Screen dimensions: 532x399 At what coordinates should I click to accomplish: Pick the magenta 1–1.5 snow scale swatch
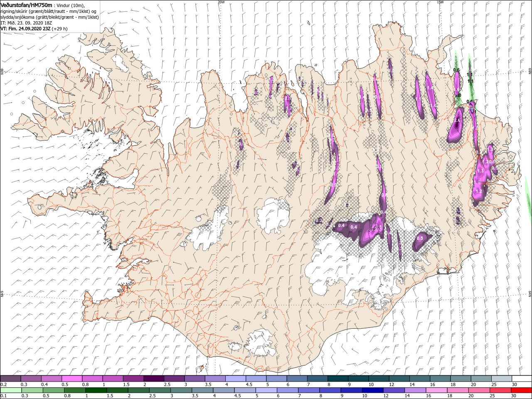tap(113, 379)
